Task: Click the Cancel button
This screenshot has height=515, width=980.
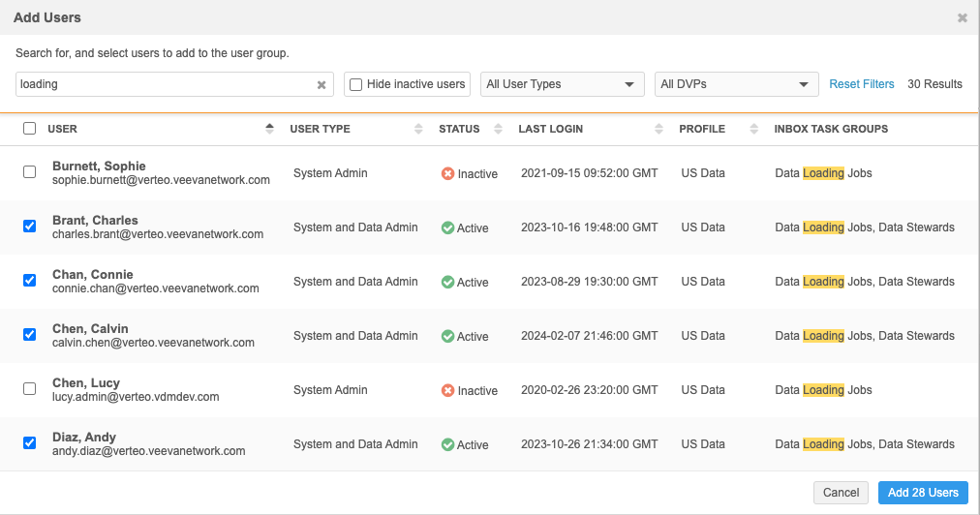Action: [841, 493]
